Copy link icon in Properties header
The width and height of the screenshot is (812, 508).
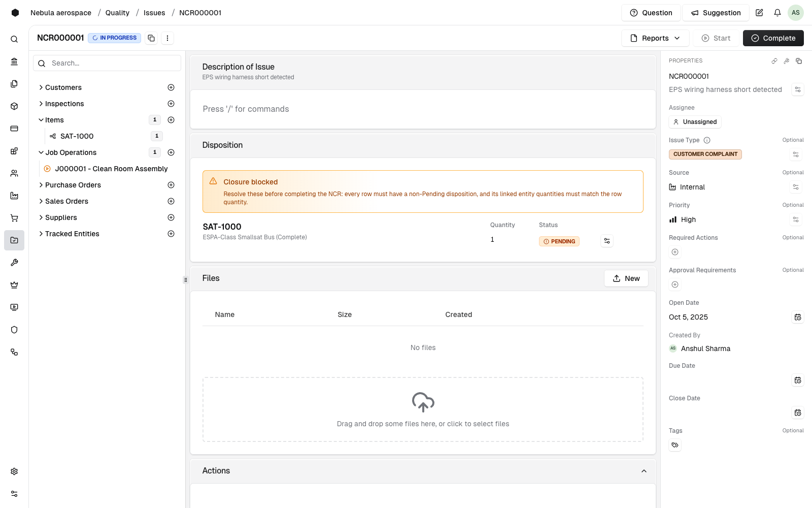(774, 61)
